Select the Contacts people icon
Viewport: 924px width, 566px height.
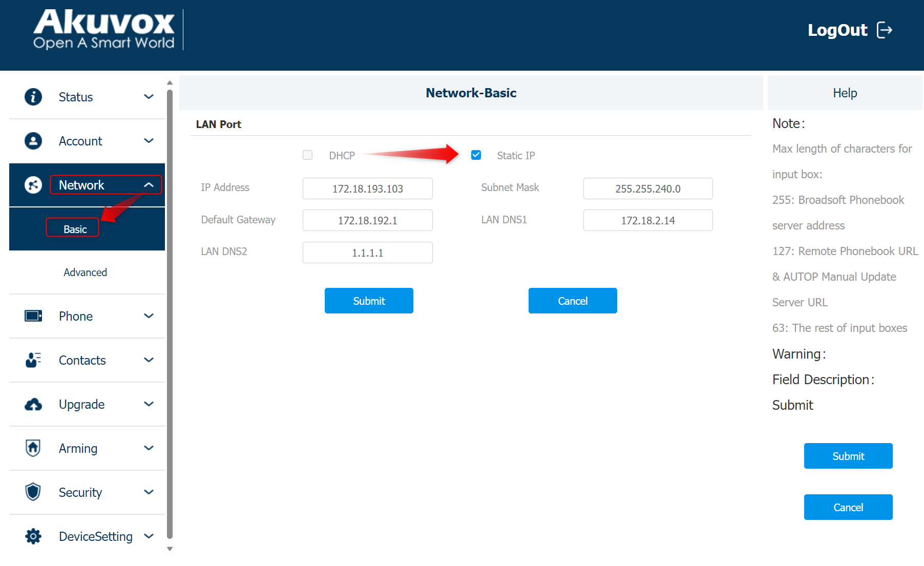(33, 360)
